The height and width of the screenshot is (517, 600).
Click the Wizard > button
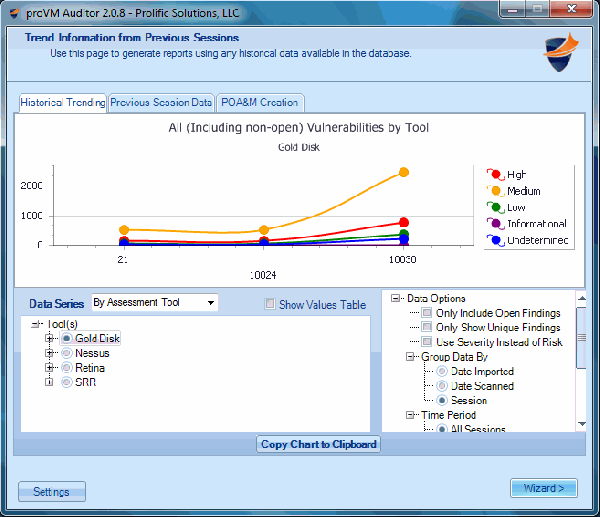pyautogui.click(x=544, y=488)
